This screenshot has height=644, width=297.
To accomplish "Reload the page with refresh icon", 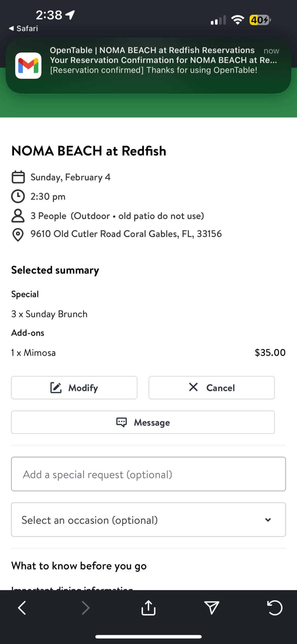I will click(275, 608).
